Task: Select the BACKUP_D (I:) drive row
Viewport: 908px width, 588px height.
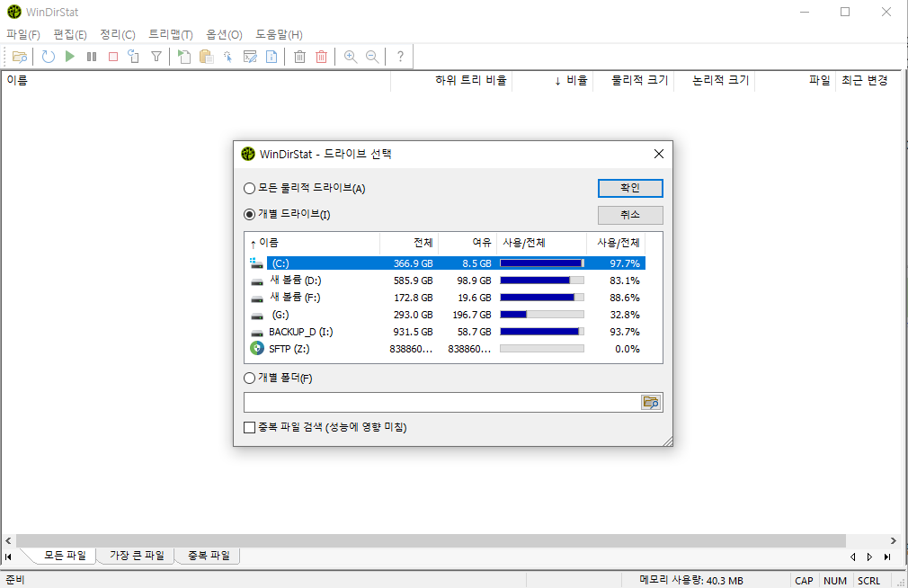Action: (x=447, y=332)
